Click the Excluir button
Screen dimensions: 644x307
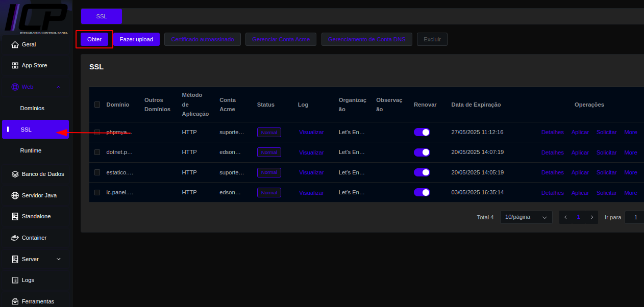432,39
